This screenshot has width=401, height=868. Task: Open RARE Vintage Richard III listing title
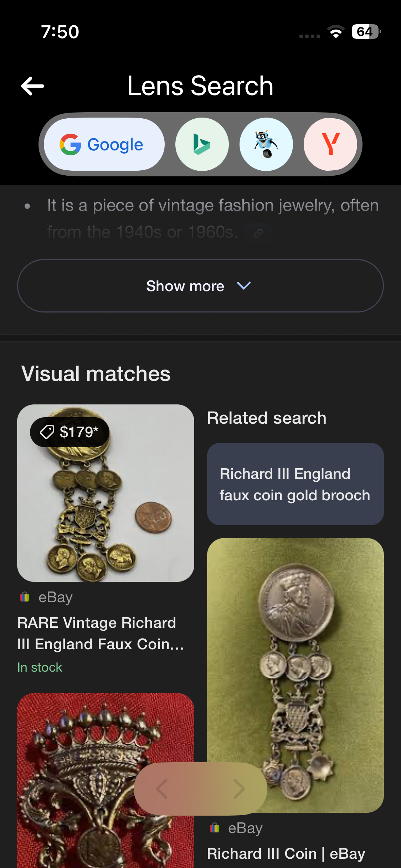[101, 634]
